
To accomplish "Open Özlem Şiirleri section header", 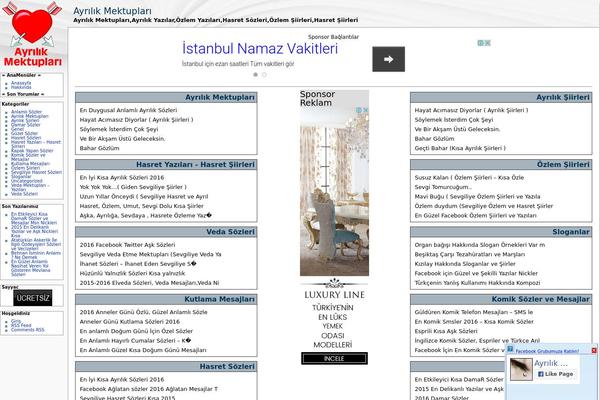I will pos(563,165).
